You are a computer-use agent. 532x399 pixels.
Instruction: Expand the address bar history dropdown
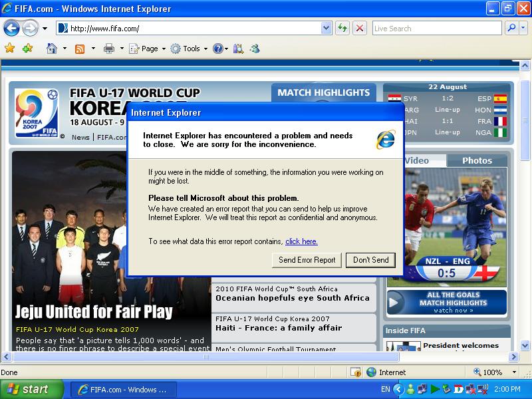coord(326,28)
